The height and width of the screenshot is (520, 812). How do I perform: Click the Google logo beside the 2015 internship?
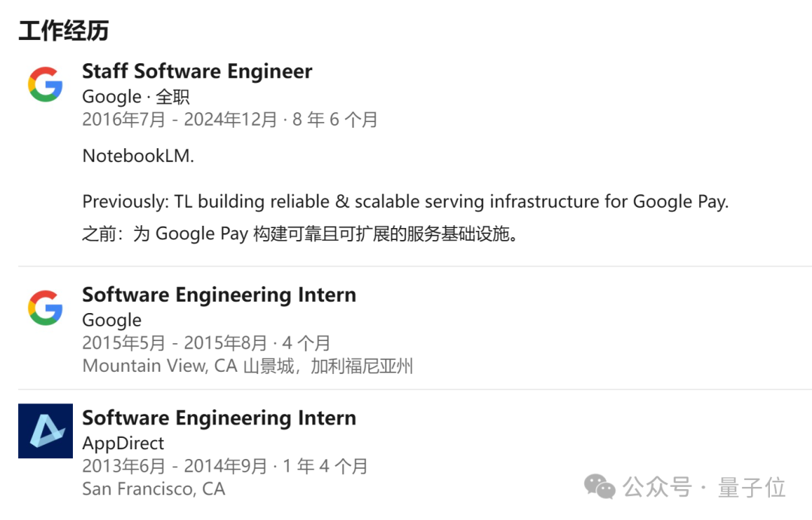point(46,308)
